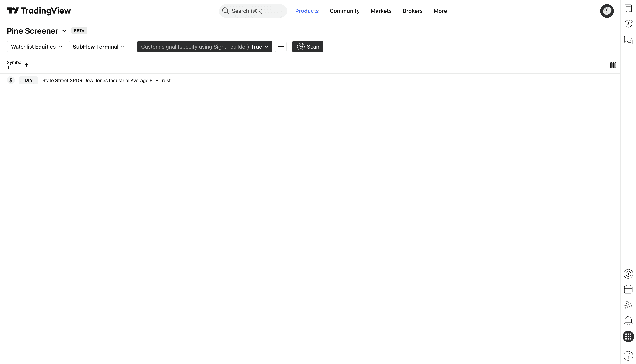This screenshot has height=364, width=636.
Task: Expand the Custom signal True filter
Action: 204,47
